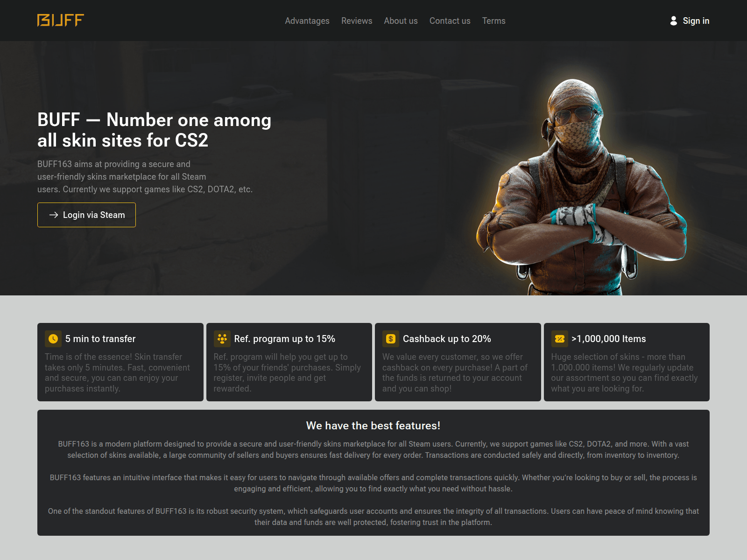747x560 pixels.
Task: Navigate to Contact us
Action: coord(450,21)
